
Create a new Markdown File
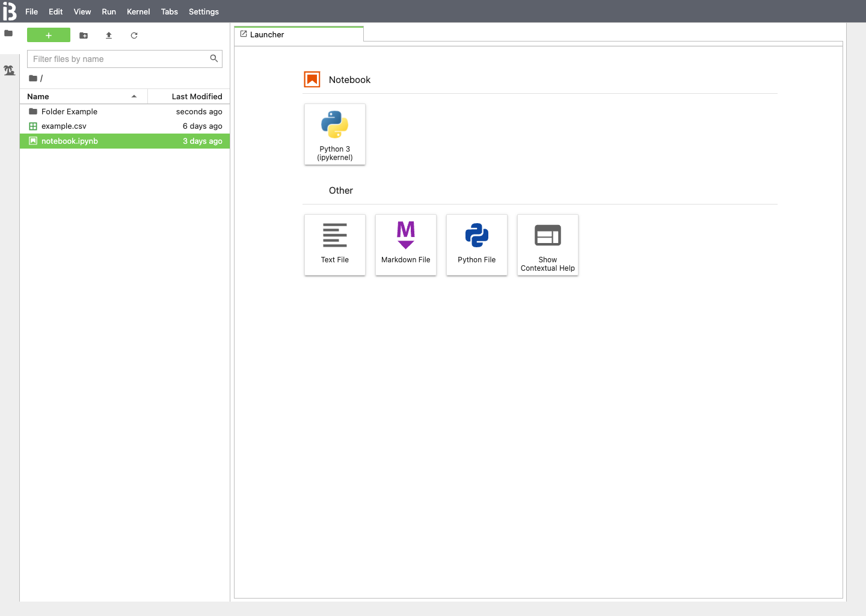pos(406,245)
